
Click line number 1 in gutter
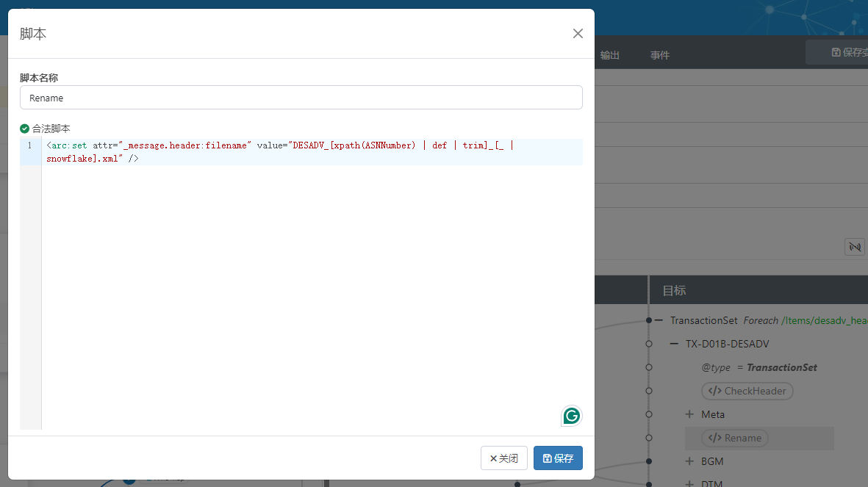tap(30, 145)
